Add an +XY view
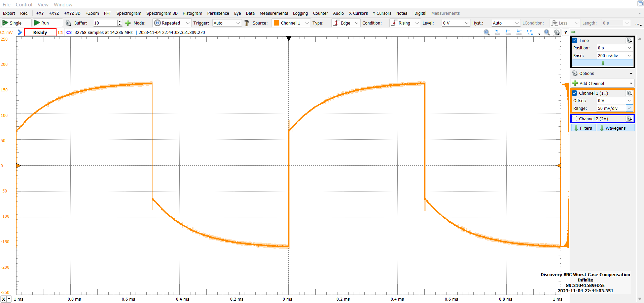 (x=40, y=13)
